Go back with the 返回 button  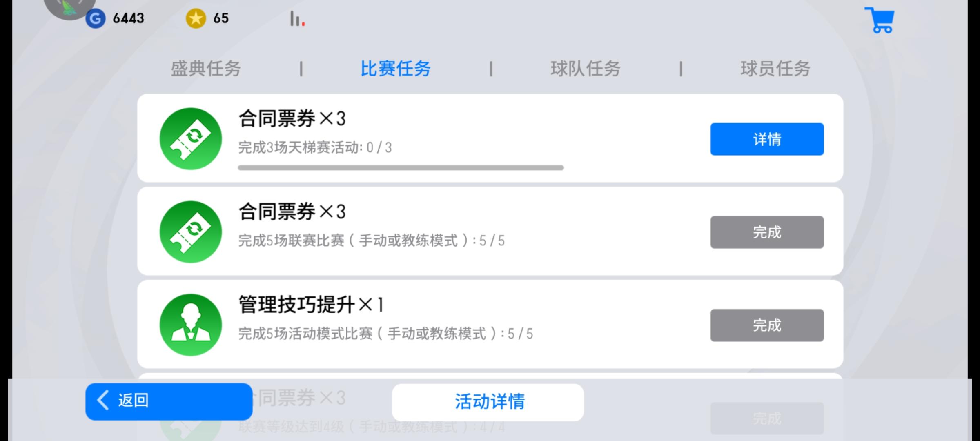[169, 401]
